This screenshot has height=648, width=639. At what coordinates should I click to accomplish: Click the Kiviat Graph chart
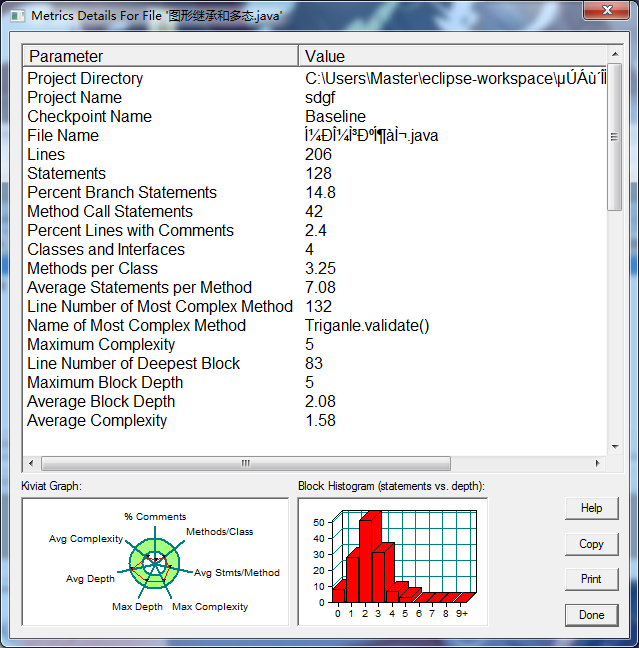(x=155, y=562)
